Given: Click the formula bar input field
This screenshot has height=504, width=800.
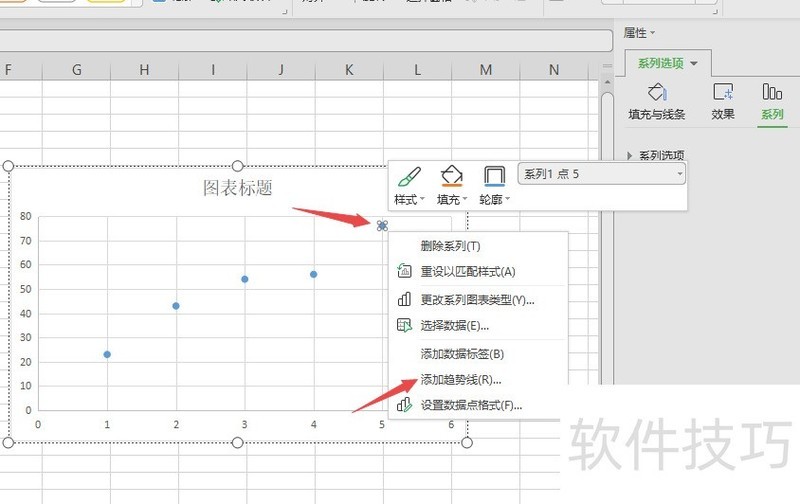Looking at the screenshot, I should [x=305, y=40].
